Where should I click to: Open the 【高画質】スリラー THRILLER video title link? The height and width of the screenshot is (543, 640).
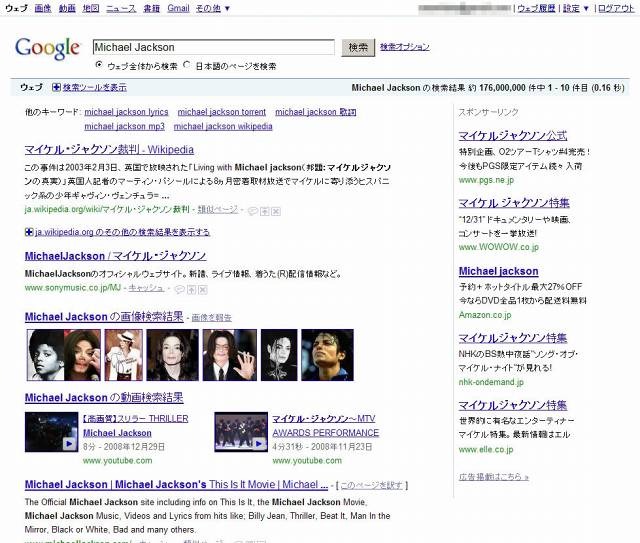point(136,426)
